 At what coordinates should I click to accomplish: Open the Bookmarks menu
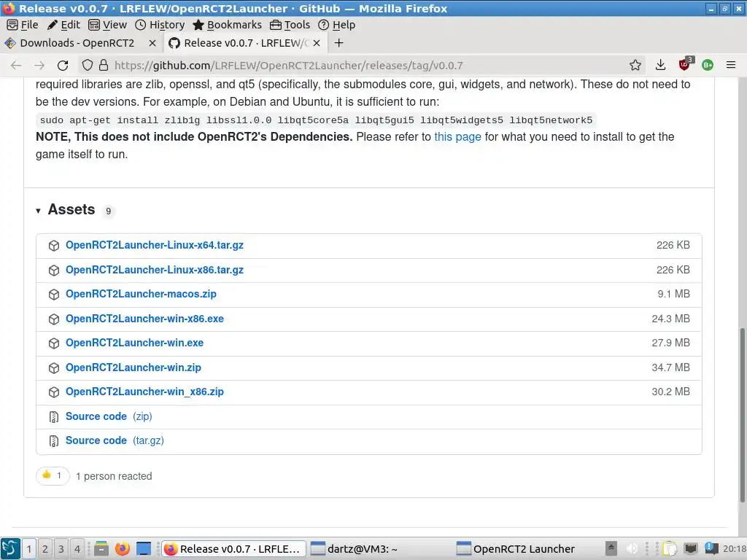pyautogui.click(x=228, y=25)
